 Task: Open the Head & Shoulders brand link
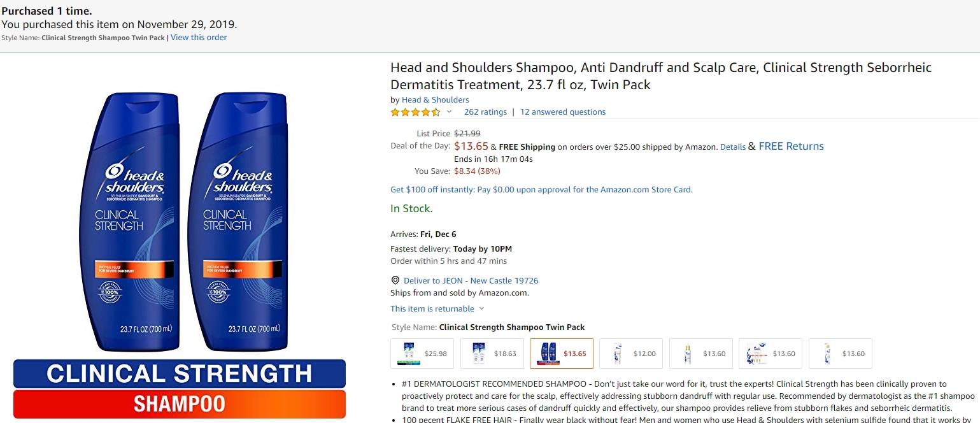(x=436, y=100)
